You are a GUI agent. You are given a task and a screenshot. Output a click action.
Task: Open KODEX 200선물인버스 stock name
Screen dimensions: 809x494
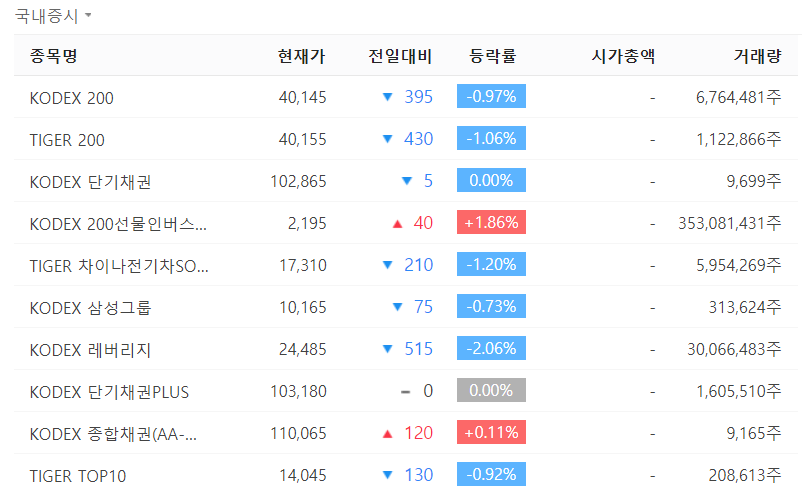(x=118, y=224)
